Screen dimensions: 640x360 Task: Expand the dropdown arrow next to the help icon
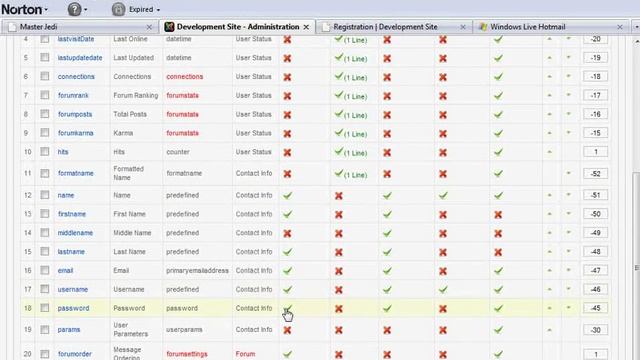click(86, 9)
